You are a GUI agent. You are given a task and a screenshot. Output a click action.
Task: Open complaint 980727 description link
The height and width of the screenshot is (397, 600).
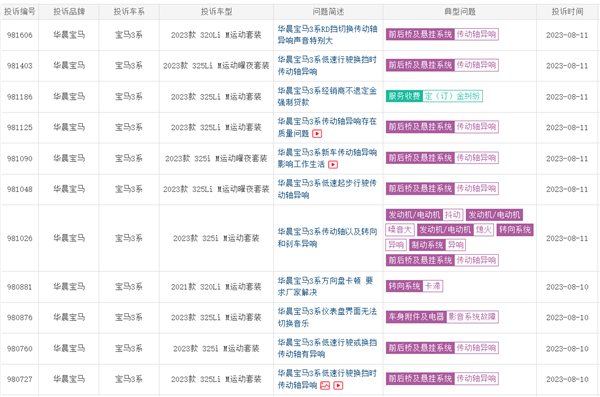pyautogui.click(x=327, y=379)
